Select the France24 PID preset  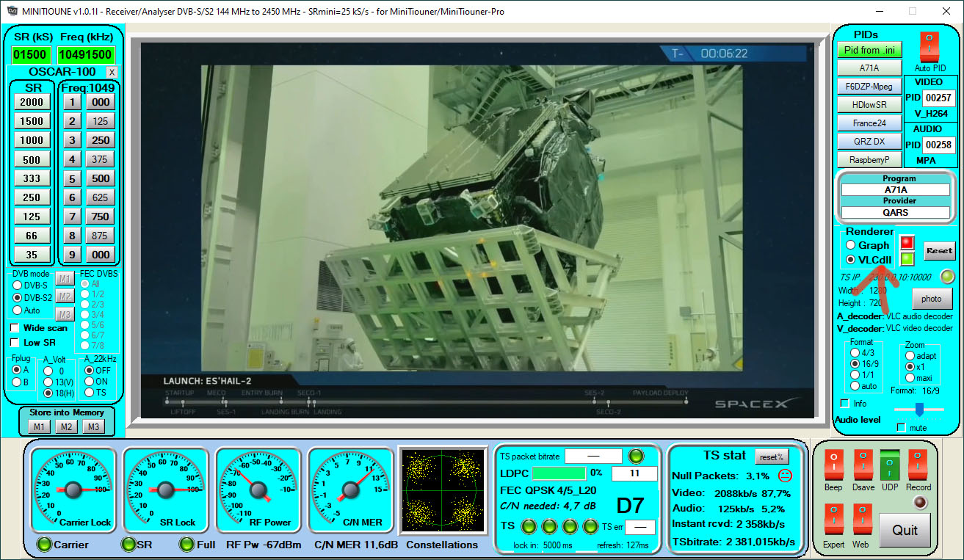tap(869, 123)
